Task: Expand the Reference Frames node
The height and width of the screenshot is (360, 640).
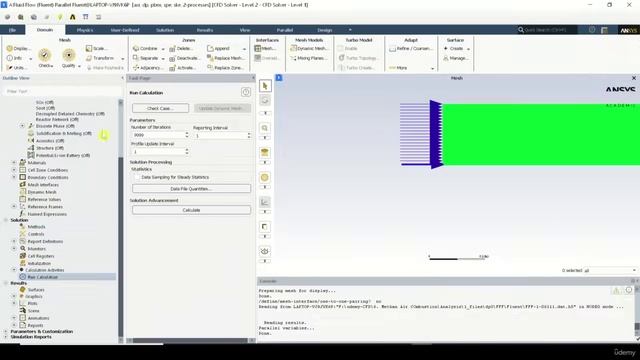Action: (x=14, y=207)
